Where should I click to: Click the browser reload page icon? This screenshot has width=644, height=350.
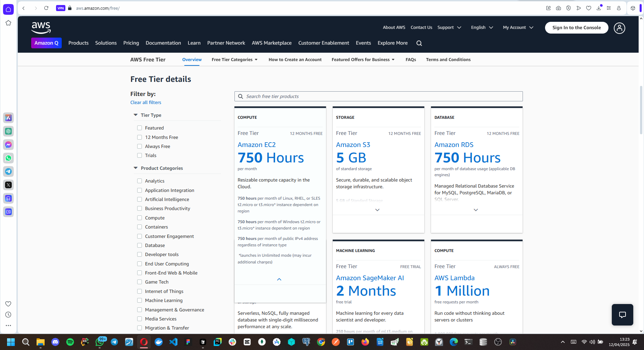click(46, 8)
